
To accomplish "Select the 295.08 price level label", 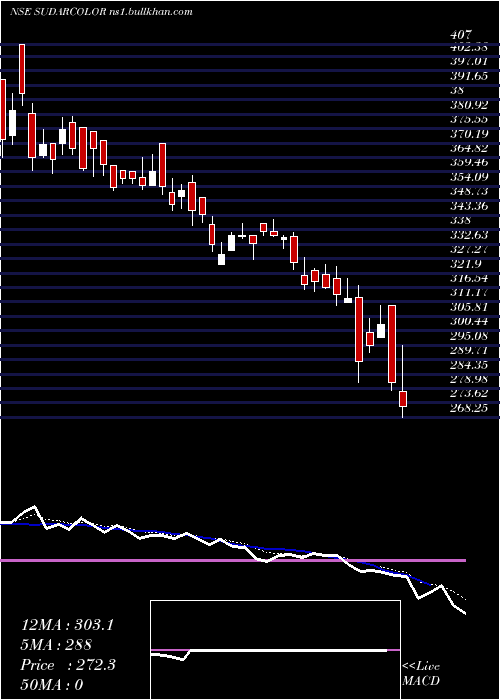I will (469, 335).
